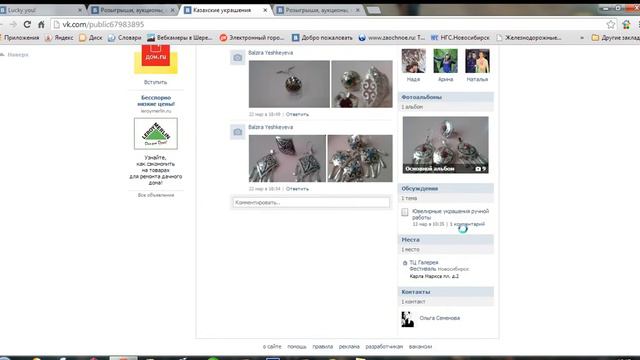
Task: Open the Основной альбом cover
Action: pyautogui.click(x=445, y=145)
